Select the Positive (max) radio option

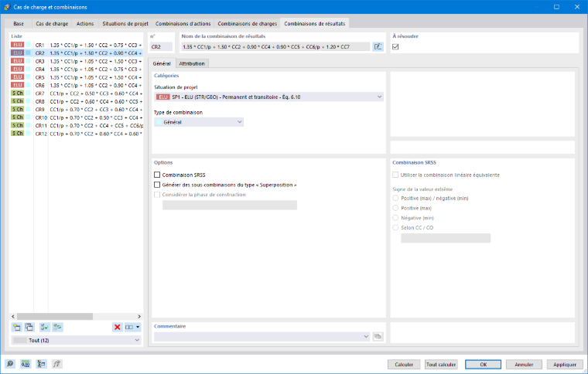click(395, 208)
